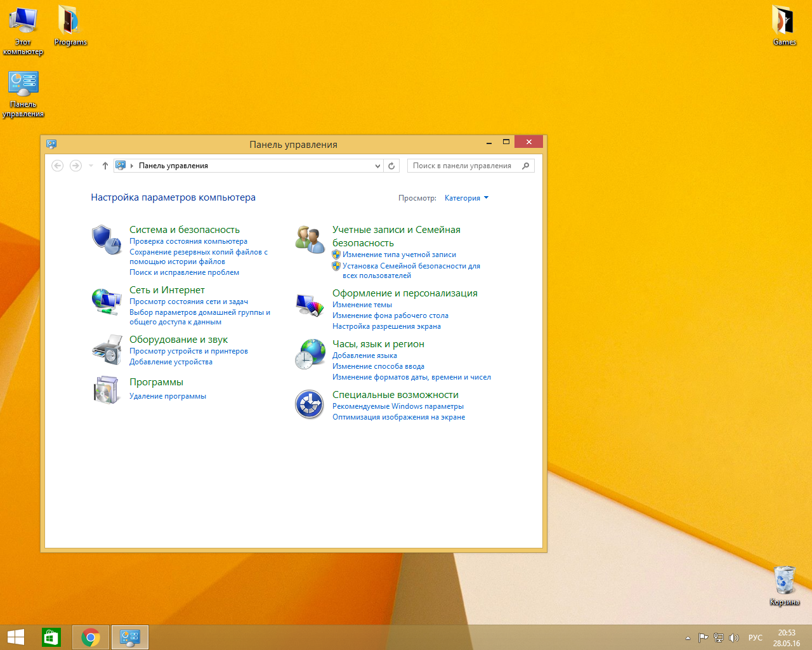Refresh the Control Panel address bar
The image size is (812, 650).
[391, 166]
